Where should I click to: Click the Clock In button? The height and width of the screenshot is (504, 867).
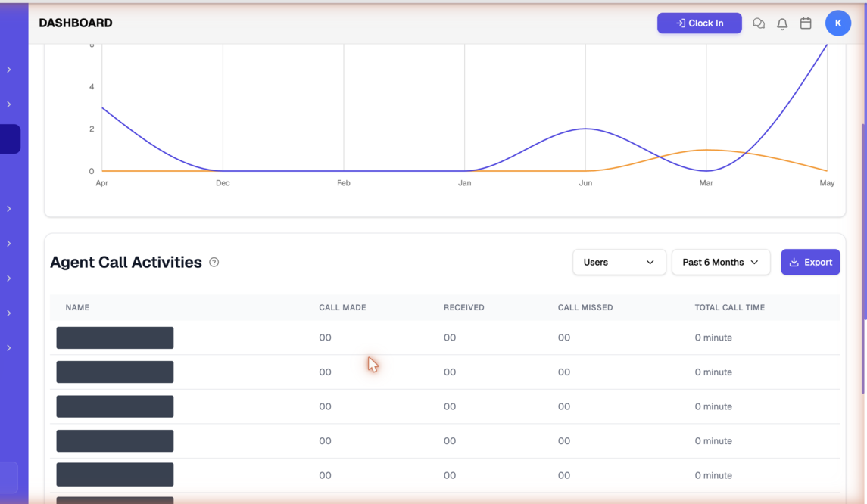pyautogui.click(x=699, y=23)
